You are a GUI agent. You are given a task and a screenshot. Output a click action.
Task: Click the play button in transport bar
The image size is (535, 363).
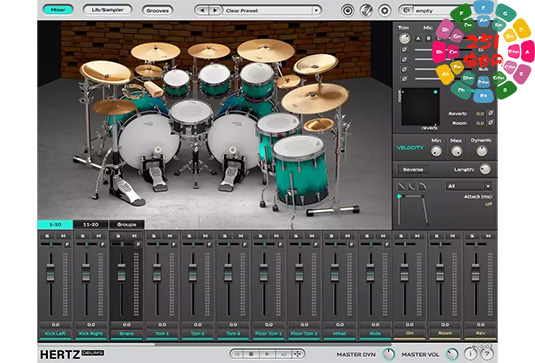click(x=267, y=354)
